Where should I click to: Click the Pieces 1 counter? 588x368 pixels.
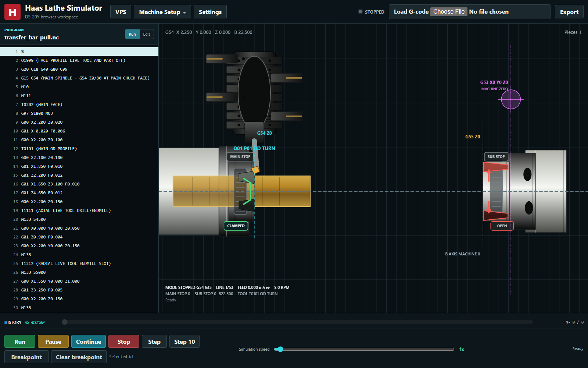573,32
